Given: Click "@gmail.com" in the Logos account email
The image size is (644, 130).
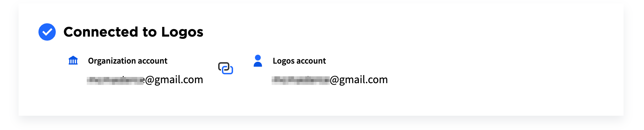Looking at the screenshot, I should tap(359, 80).
